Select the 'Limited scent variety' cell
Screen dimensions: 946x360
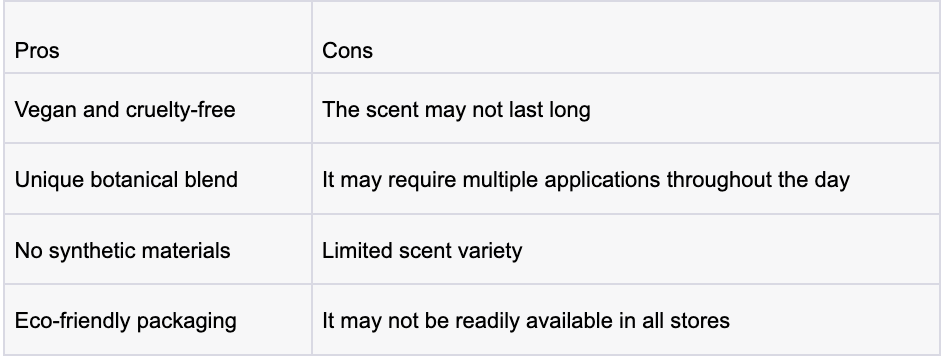coord(626,249)
